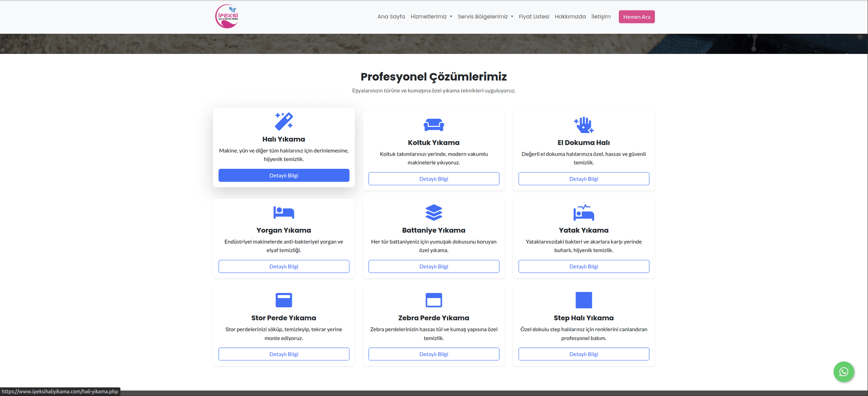This screenshot has height=396, width=868.
Task: Click the description 'Koltuk takımlarınızı yerinde' text
Action: pos(434,158)
